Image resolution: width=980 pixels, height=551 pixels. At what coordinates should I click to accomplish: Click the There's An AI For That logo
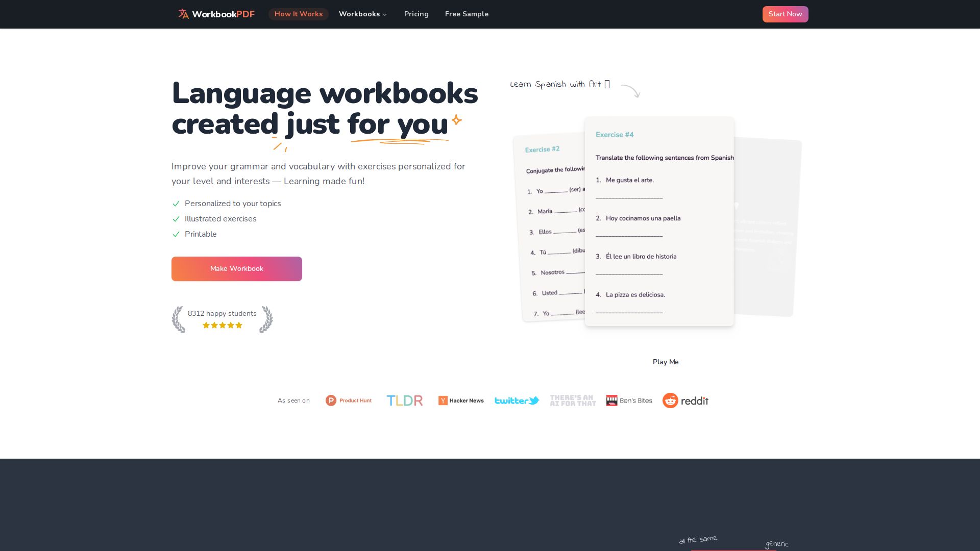573,400
